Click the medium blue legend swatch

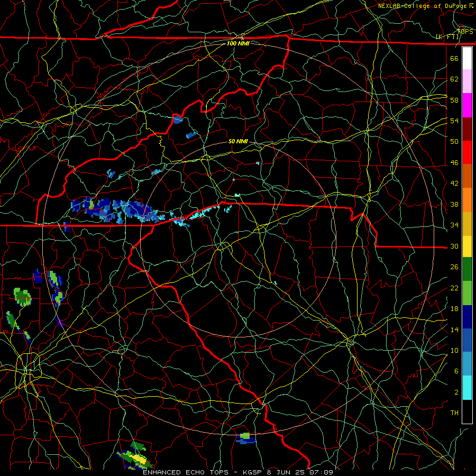pos(467,340)
